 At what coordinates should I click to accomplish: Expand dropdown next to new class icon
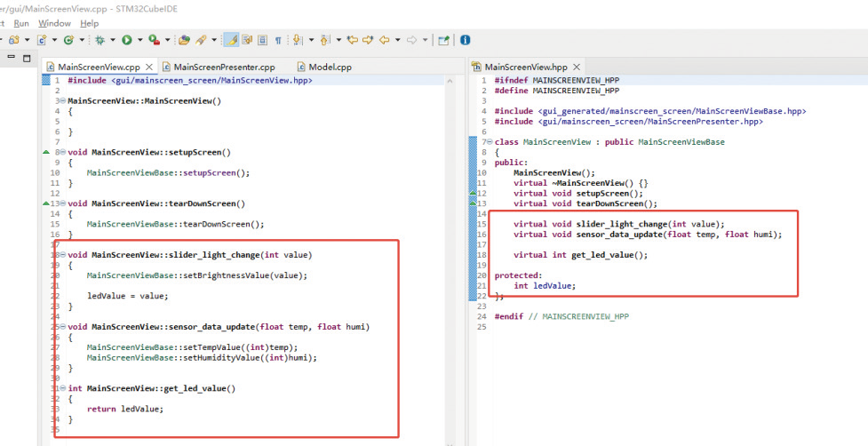click(x=82, y=40)
